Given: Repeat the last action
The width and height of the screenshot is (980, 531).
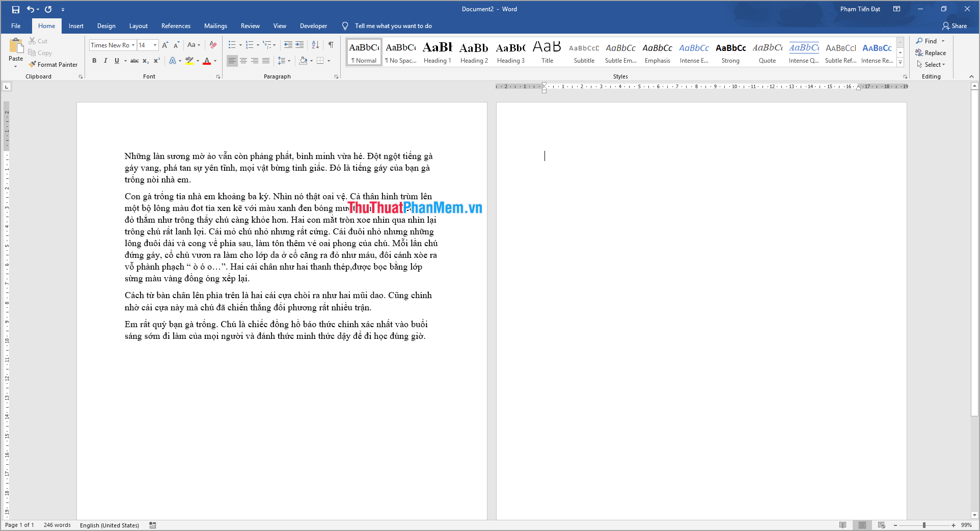Looking at the screenshot, I should pos(48,9).
